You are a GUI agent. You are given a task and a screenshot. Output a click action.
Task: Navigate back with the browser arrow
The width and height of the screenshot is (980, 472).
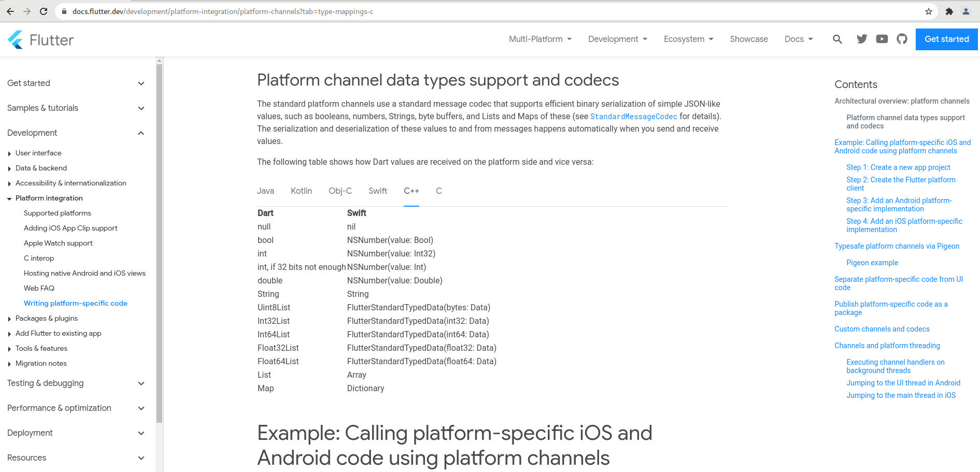pyautogui.click(x=10, y=11)
